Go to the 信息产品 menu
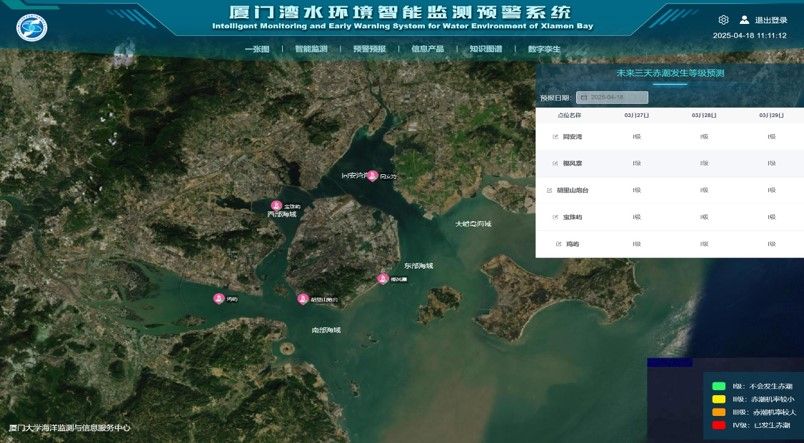Screen dimensions: 804x443 427,48
